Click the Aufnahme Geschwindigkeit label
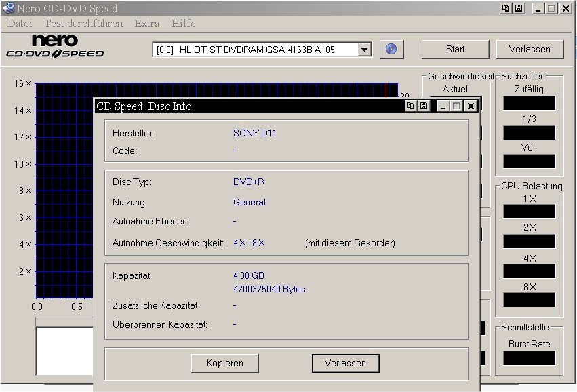Image resolution: width=577 pixels, height=392 pixels. coord(168,243)
